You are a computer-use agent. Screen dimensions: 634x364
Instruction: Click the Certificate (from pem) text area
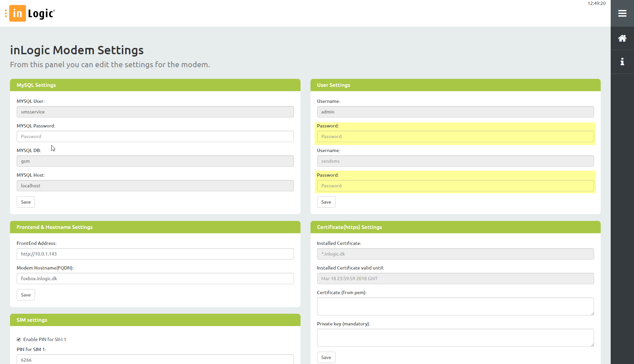pos(455,306)
